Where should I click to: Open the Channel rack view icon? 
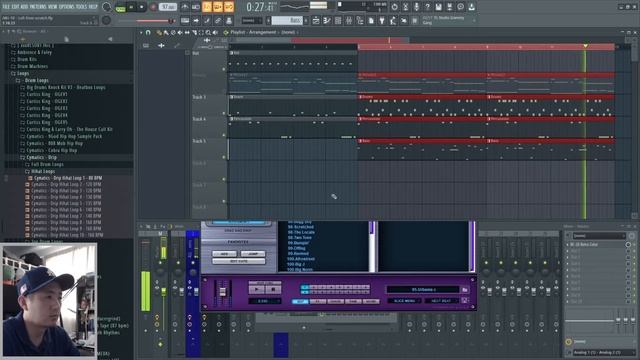[338, 20]
